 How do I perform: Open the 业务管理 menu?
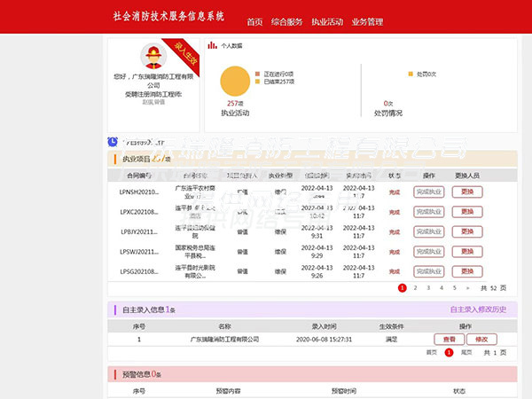pos(367,21)
